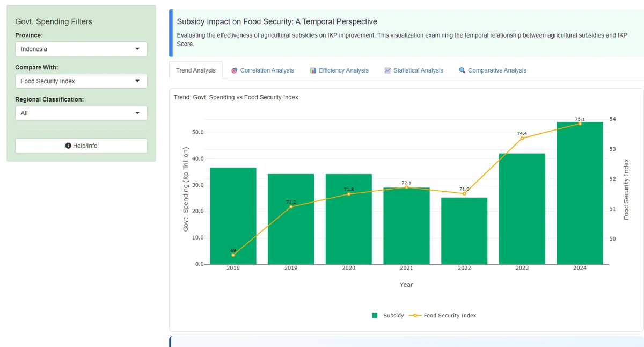This screenshot has width=644, height=347.
Task: Click the line marker labeled 69
Action: 233,255
